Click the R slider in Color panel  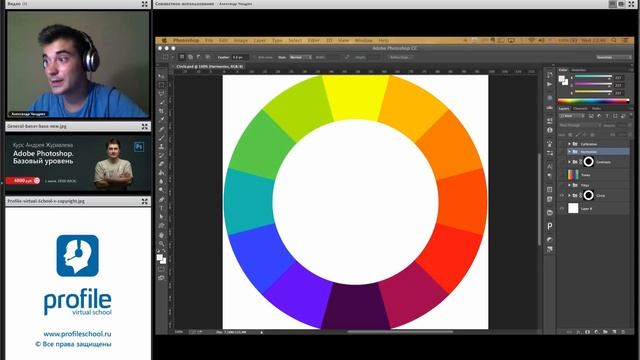tap(593, 77)
